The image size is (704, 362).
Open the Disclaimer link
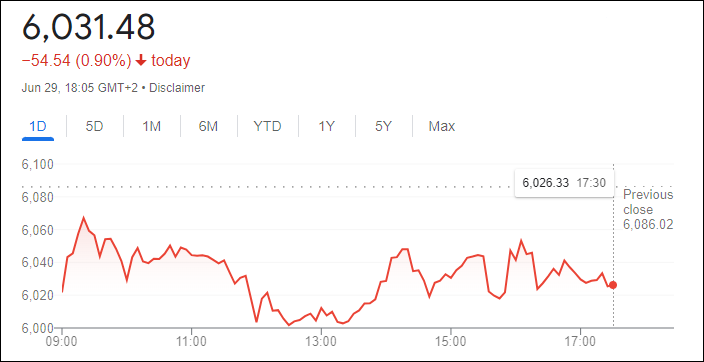tap(177, 88)
